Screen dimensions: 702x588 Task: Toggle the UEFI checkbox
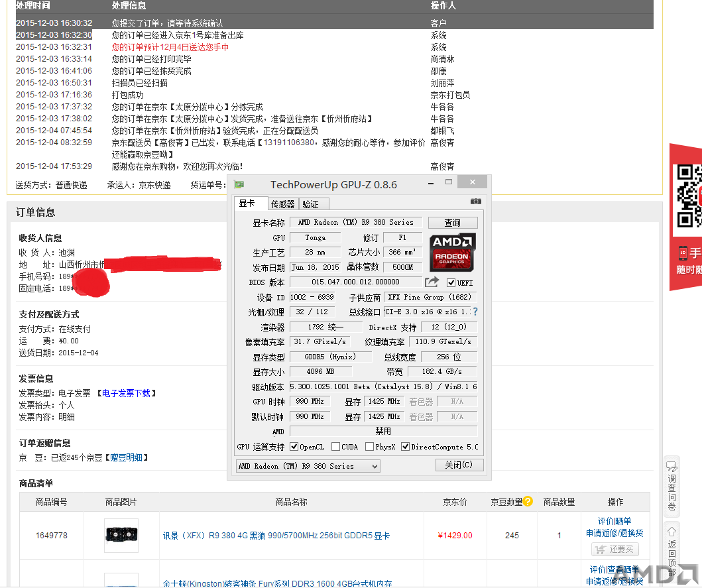(x=451, y=282)
